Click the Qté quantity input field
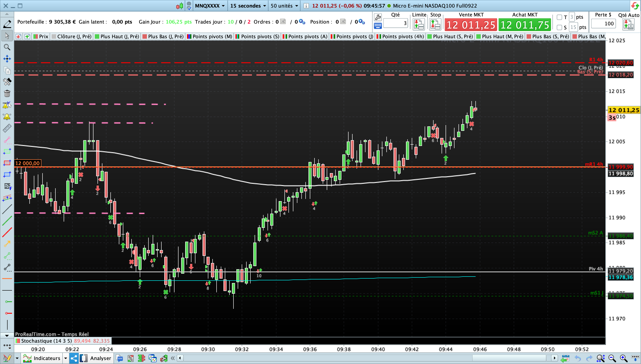This screenshot has width=641, height=364. (396, 23)
